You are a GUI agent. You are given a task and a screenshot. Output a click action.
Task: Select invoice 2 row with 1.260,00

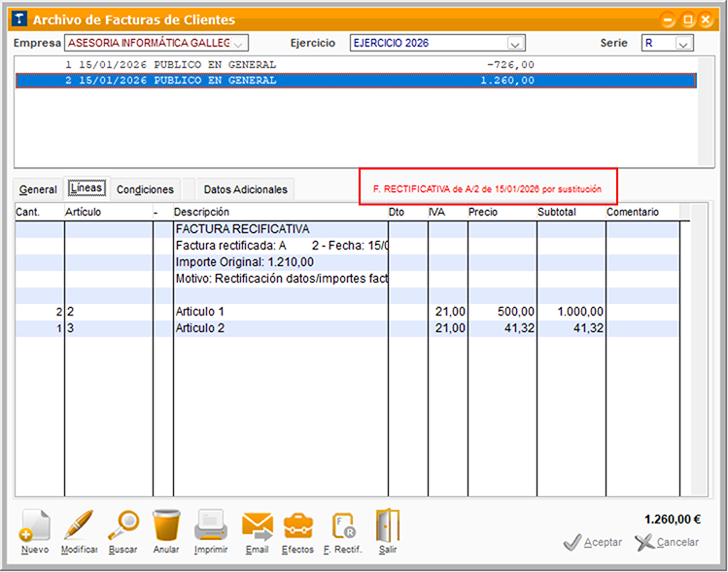point(356,81)
